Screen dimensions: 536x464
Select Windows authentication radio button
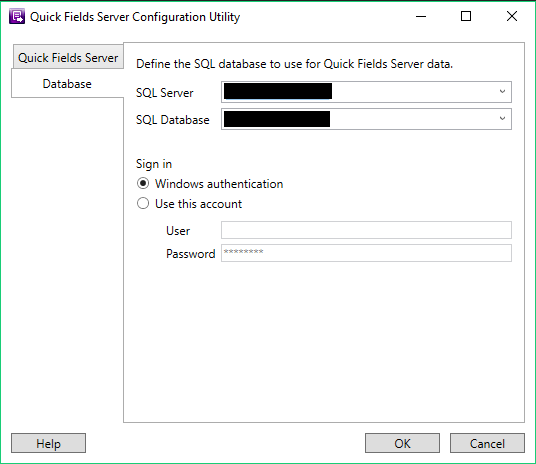coord(143,184)
